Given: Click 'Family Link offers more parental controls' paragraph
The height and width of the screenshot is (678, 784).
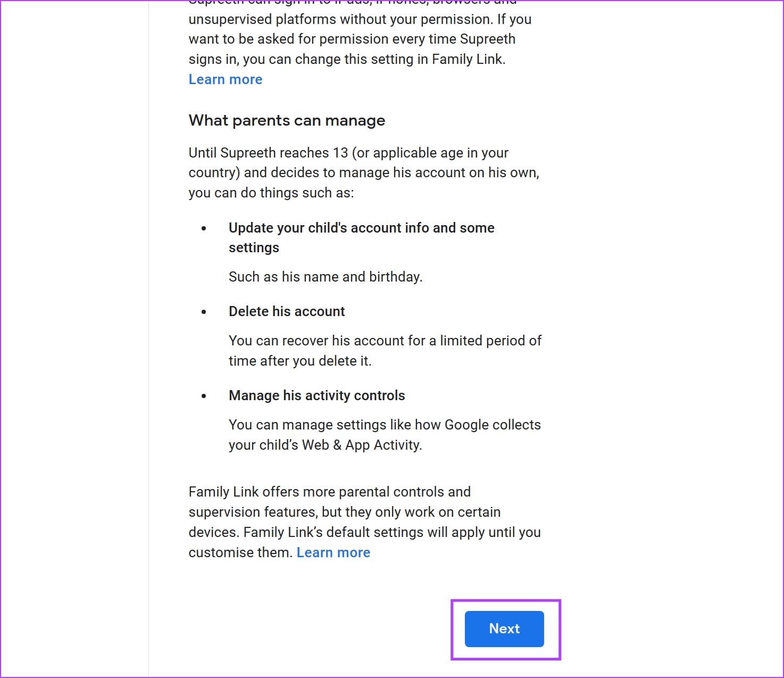Looking at the screenshot, I should (x=329, y=492).
